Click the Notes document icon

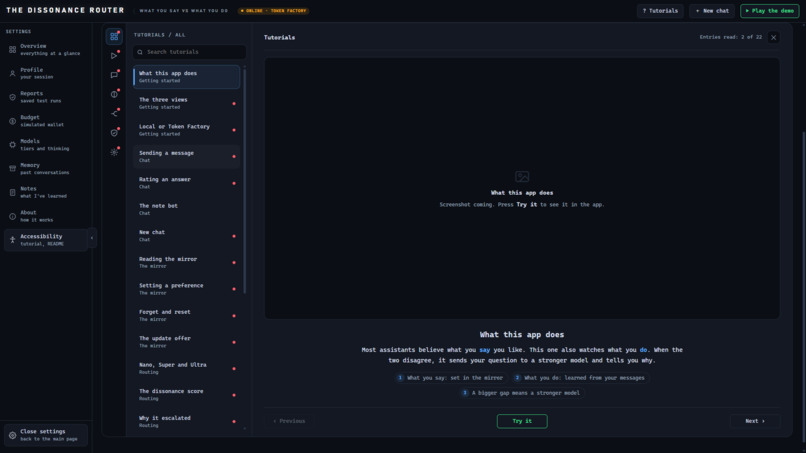click(12, 192)
